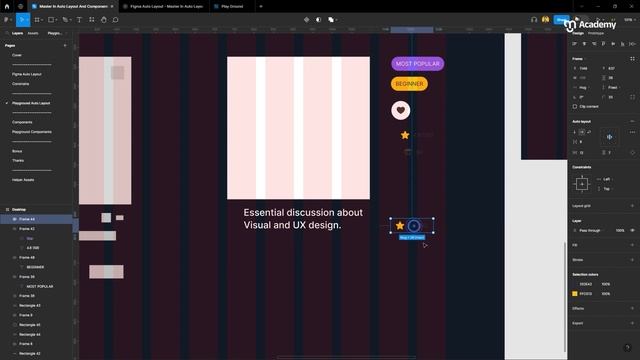Select the Pen tool
640x360 pixels.
pyautogui.click(x=65, y=20)
